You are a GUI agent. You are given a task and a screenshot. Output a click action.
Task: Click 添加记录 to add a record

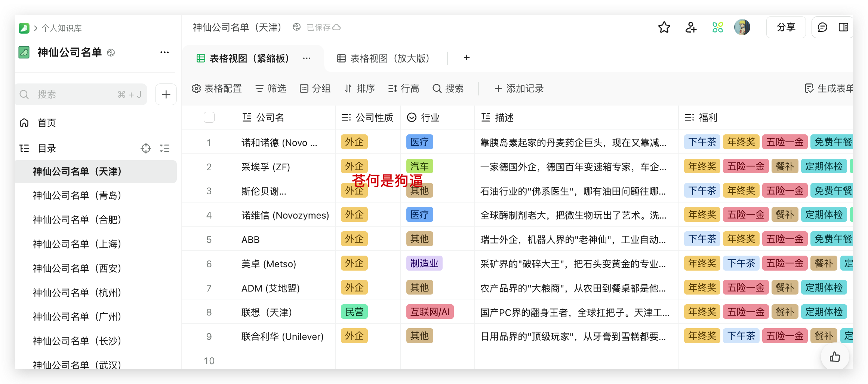point(519,88)
